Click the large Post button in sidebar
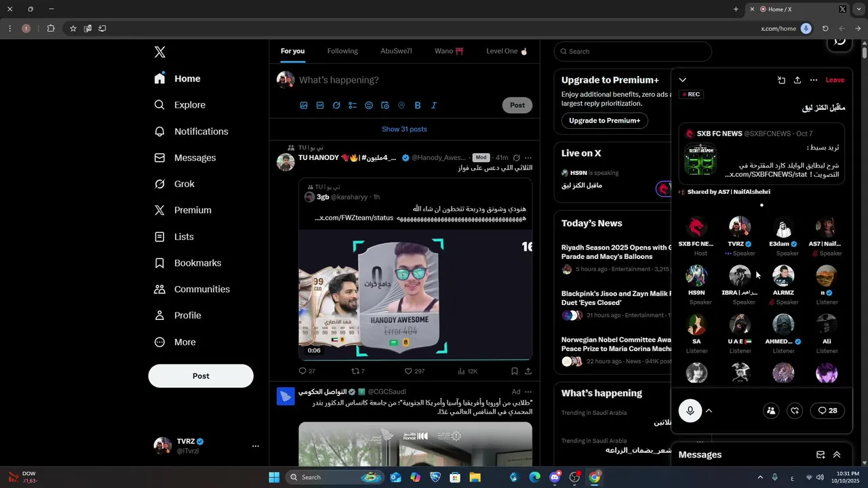Screen dimensions: 868x488 tap(201, 376)
